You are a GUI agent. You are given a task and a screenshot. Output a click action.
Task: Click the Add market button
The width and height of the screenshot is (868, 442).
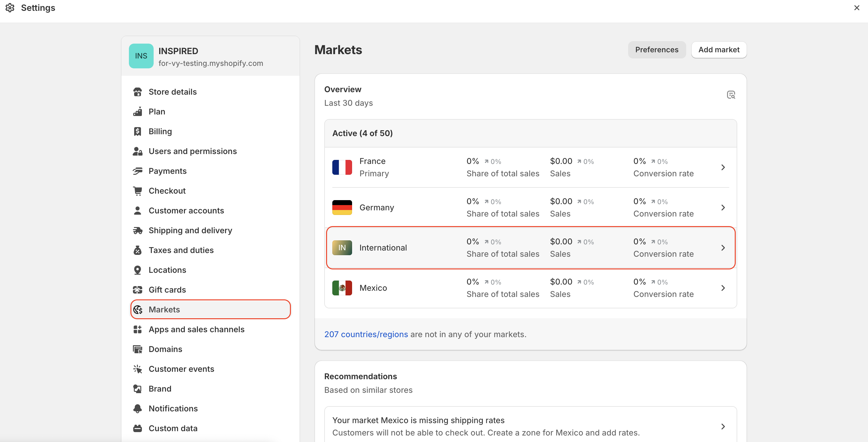pyautogui.click(x=718, y=50)
